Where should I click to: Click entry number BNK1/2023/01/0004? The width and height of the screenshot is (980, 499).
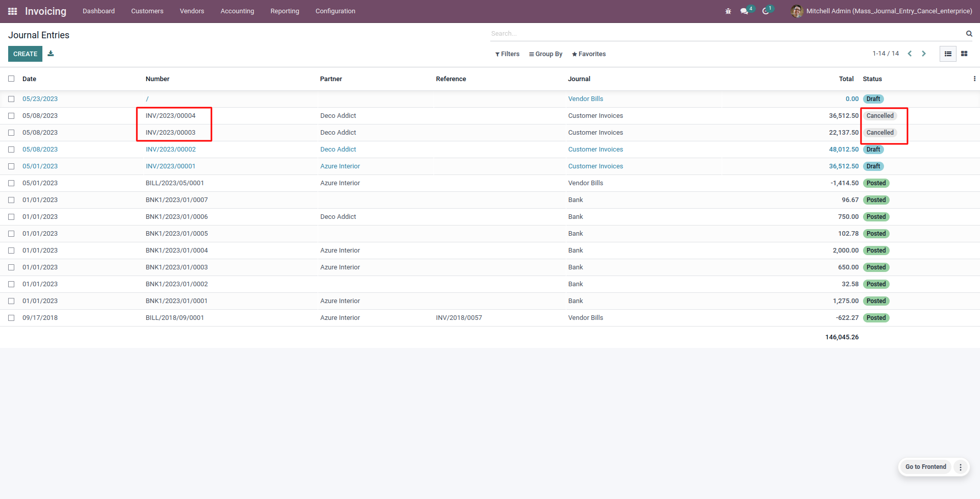click(x=177, y=251)
